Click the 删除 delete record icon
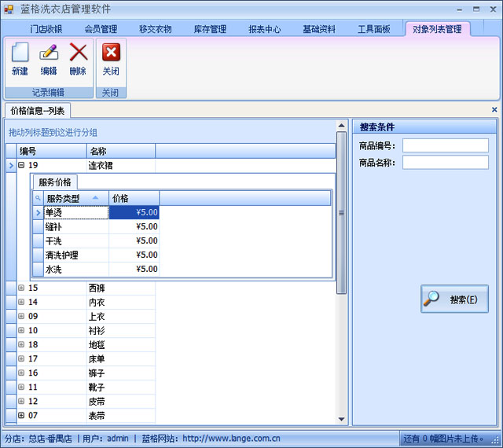The width and height of the screenshot is (503, 448). [x=79, y=52]
